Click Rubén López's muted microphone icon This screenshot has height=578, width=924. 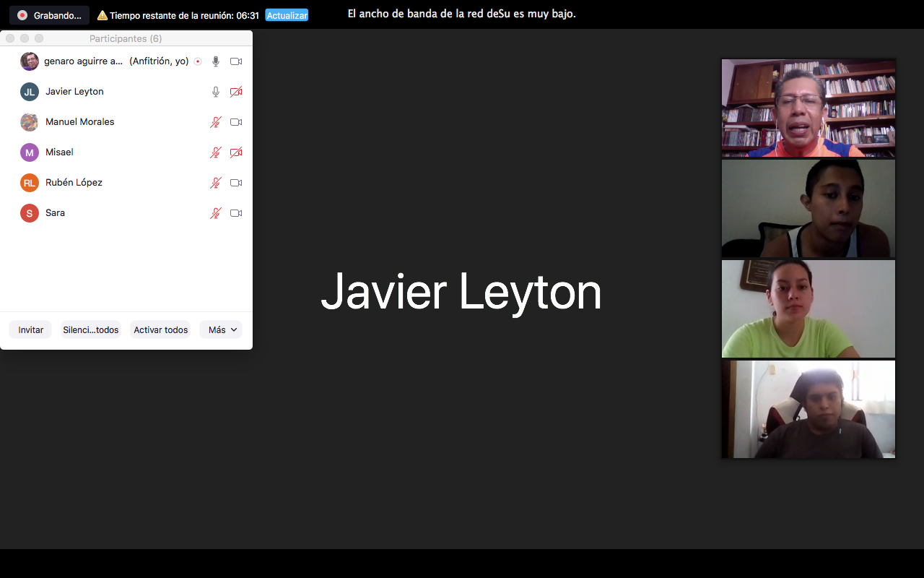[x=215, y=183]
